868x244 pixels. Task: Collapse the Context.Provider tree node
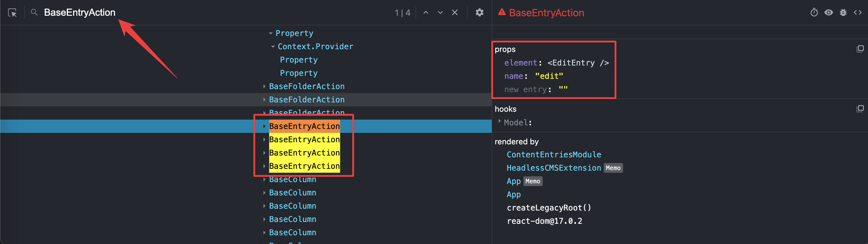point(273,47)
